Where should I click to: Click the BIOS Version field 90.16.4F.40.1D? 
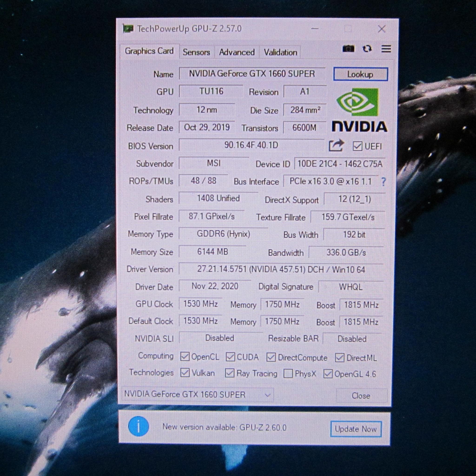(251, 145)
